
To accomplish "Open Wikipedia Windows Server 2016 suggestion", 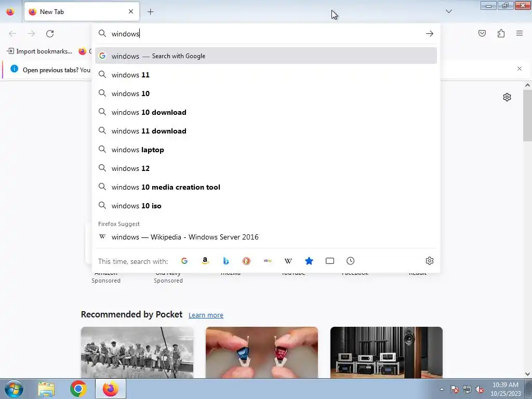I will click(x=266, y=237).
